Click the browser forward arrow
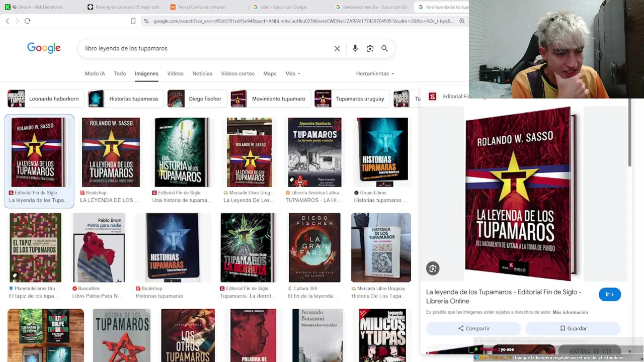This screenshot has height=362, width=644. pyautogui.click(x=17, y=21)
